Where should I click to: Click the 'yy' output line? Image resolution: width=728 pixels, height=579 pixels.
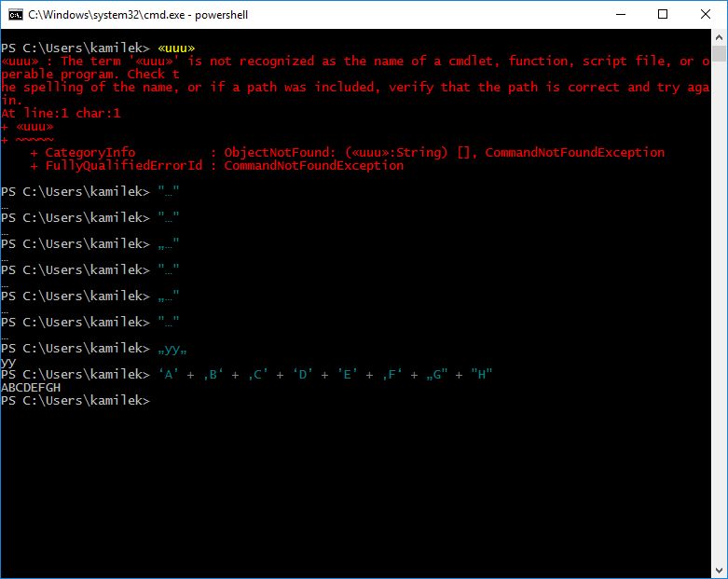point(8,363)
